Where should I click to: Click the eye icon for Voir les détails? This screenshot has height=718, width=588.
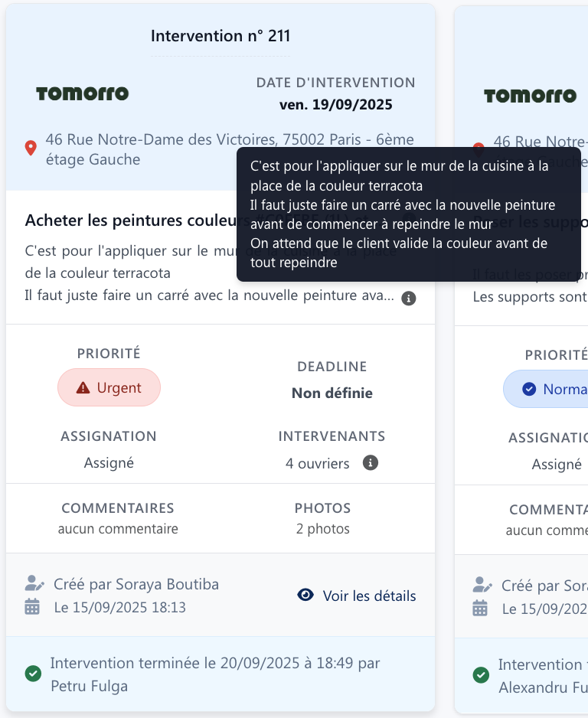pos(305,596)
